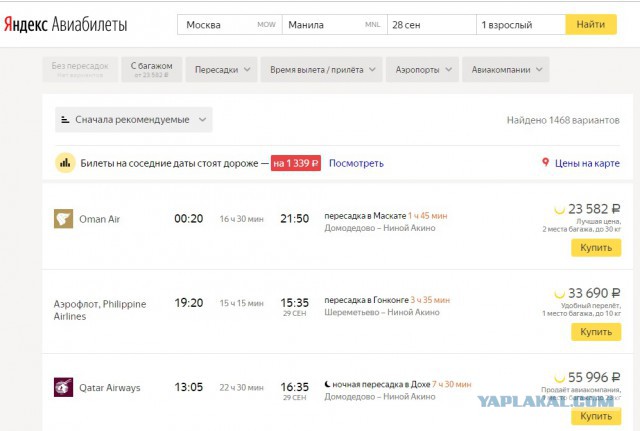Click the red map pin icon
This screenshot has height=431, width=640.
(x=545, y=162)
